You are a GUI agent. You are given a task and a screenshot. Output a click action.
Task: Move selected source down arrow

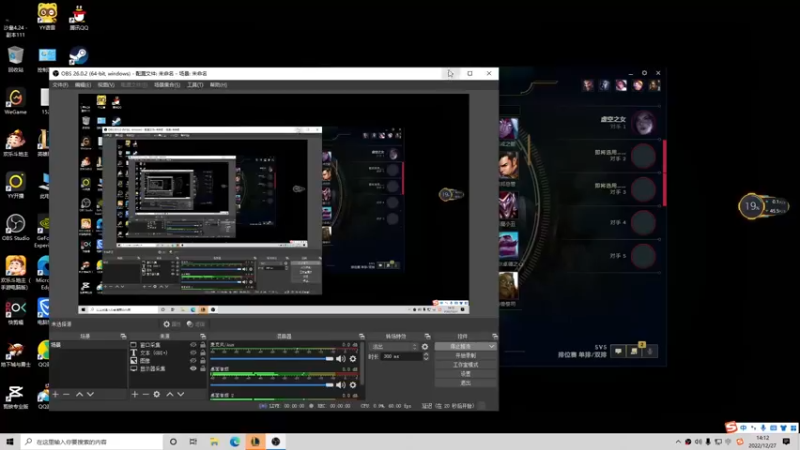point(181,394)
